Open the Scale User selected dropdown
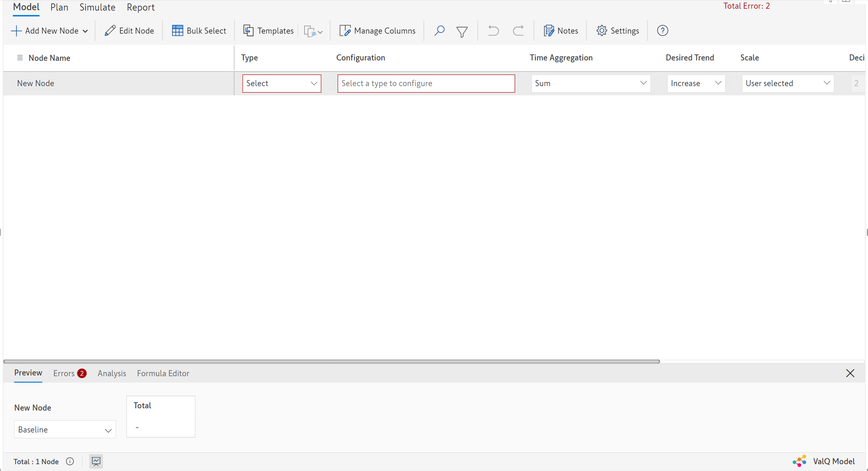The width and height of the screenshot is (868, 471). [x=788, y=83]
